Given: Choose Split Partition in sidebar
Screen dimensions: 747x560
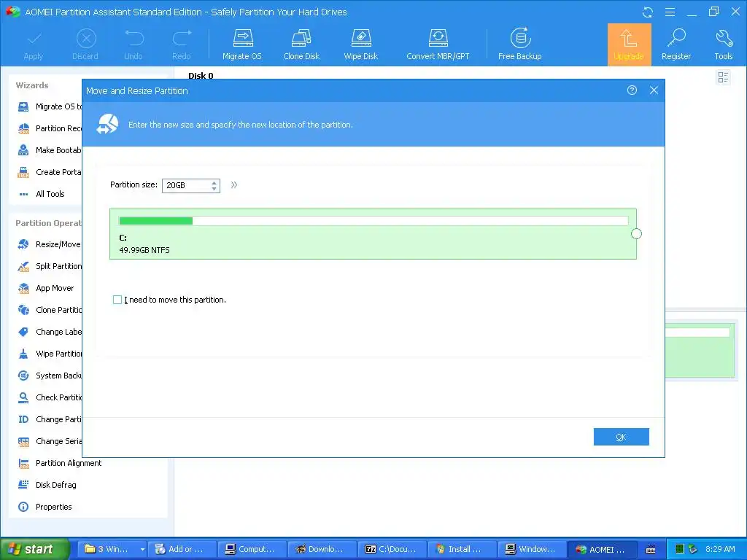Looking at the screenshot, I should [x=50, y=266].
